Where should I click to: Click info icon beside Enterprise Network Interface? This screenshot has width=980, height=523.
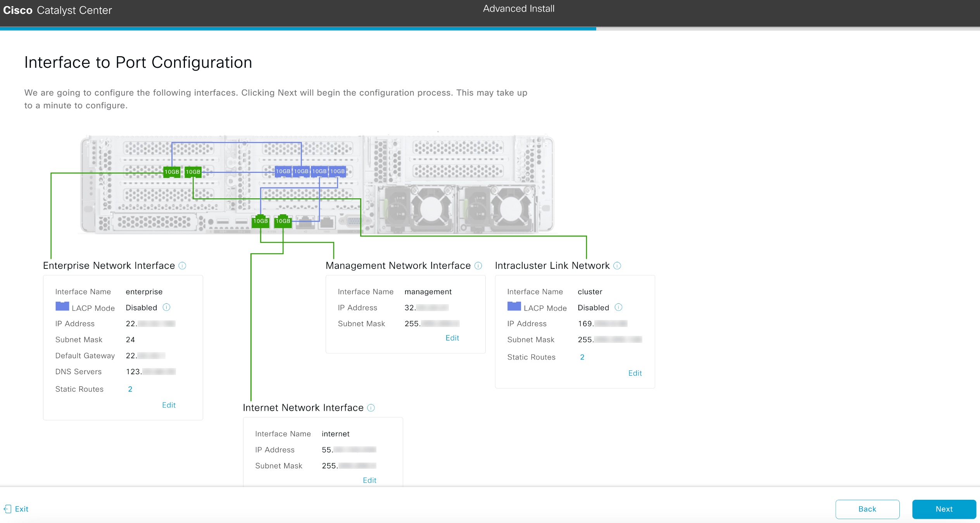pyautogui.click(x=182, y=266)
